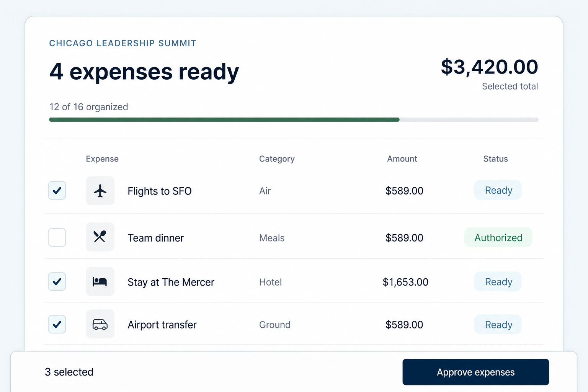The image size is (588, 392).
Task: Sort by the Category column header
Action: (x=277, y=159)
